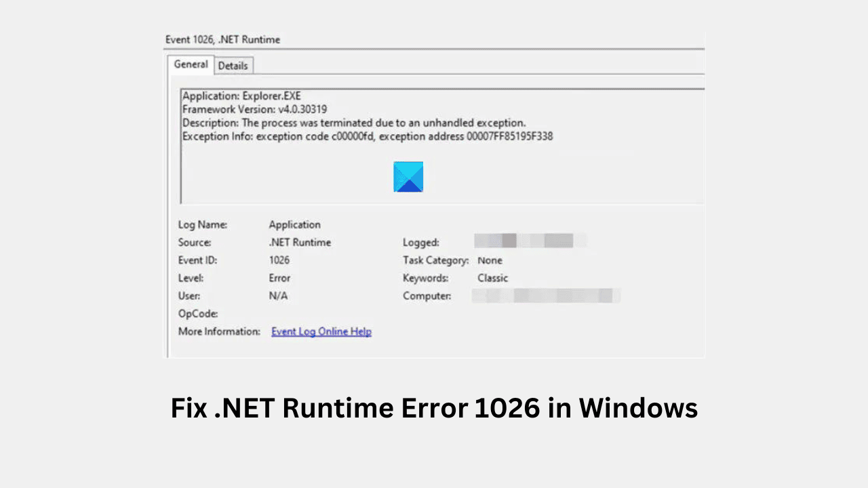This screenshot has width=868, height=488.
Task: Click the "Logged:" field label
Action: (x=421, y=242)
